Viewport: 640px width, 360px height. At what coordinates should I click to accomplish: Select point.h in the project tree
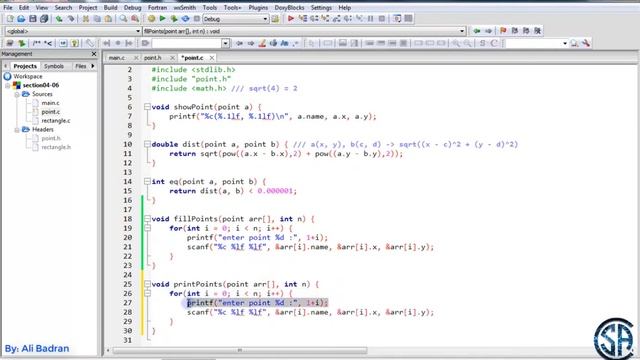[x=51, y=138]
